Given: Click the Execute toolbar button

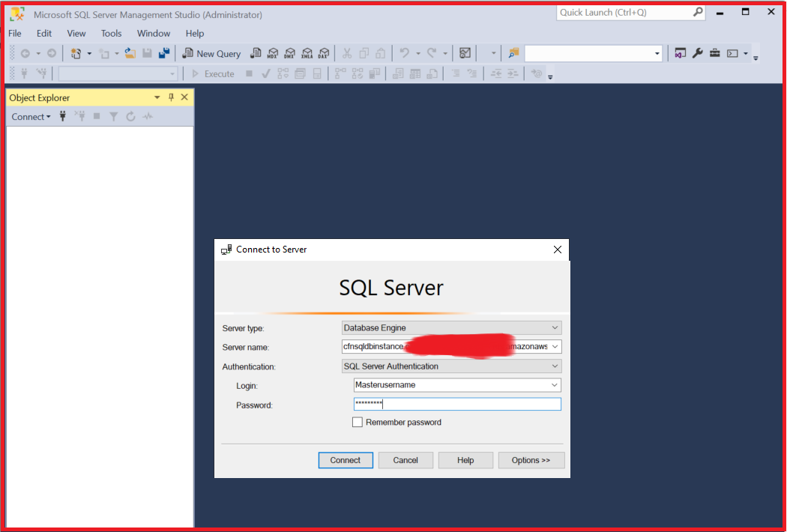Looking at the screenshot, I should click(213, 73).
